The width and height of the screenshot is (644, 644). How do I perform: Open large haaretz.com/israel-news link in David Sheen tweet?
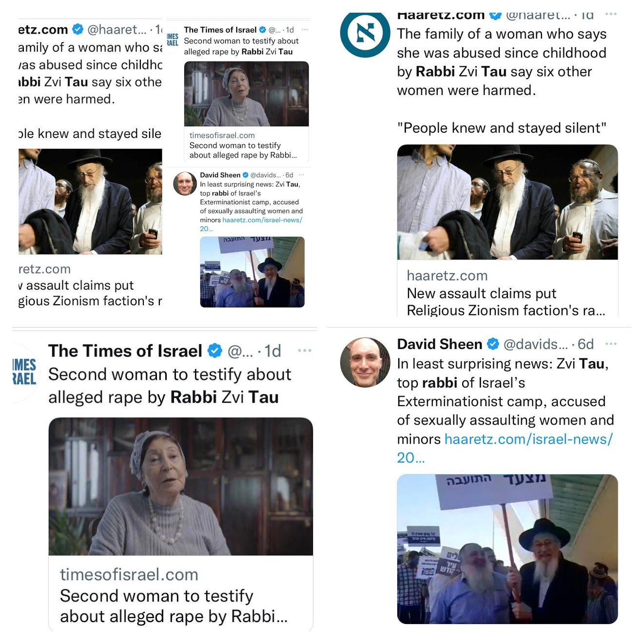pos(505,448)
